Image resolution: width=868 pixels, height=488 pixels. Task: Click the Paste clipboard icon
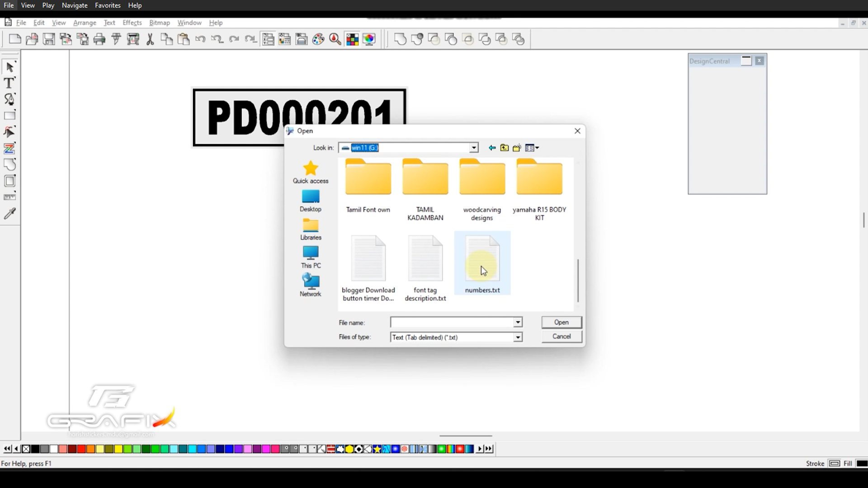(x=184, y=39)
